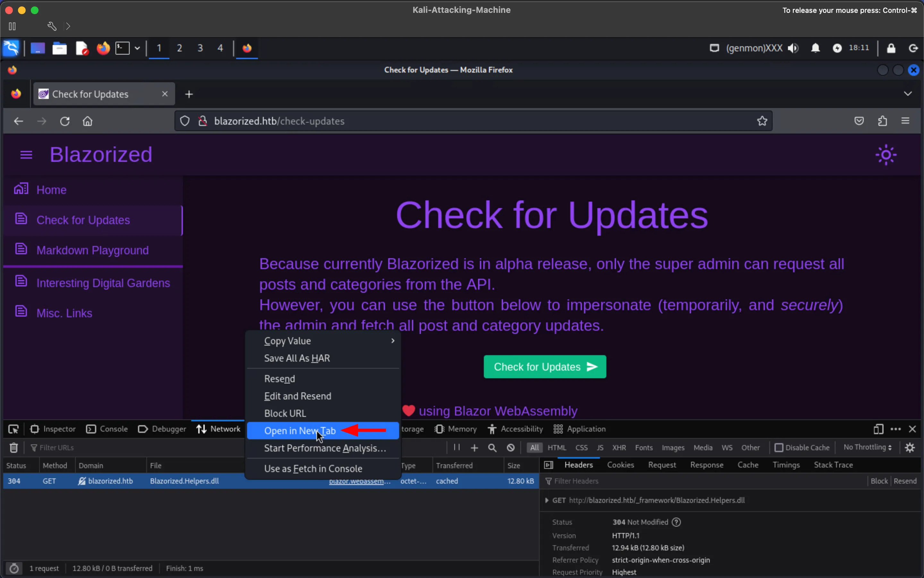Viewport: 924px width, 578px height.
Task: Open the No Throttling dropdown
Action: [868, 447]
